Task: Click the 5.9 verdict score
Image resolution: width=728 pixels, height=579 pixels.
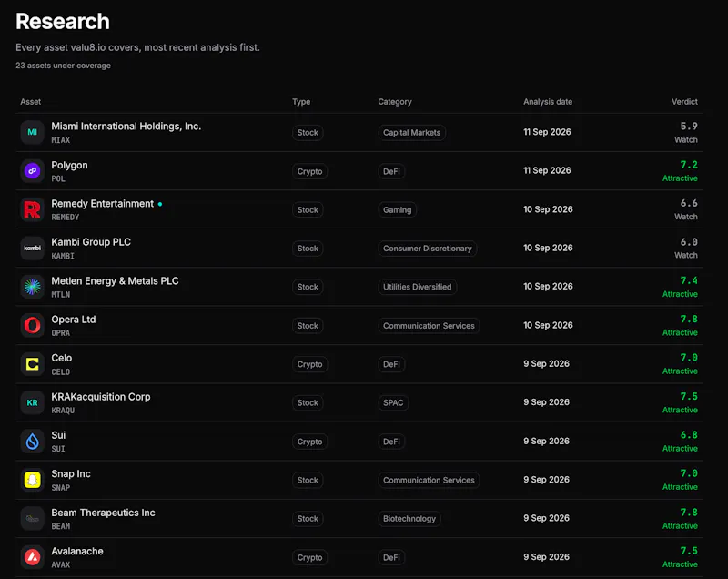Action: pos(689,127)
